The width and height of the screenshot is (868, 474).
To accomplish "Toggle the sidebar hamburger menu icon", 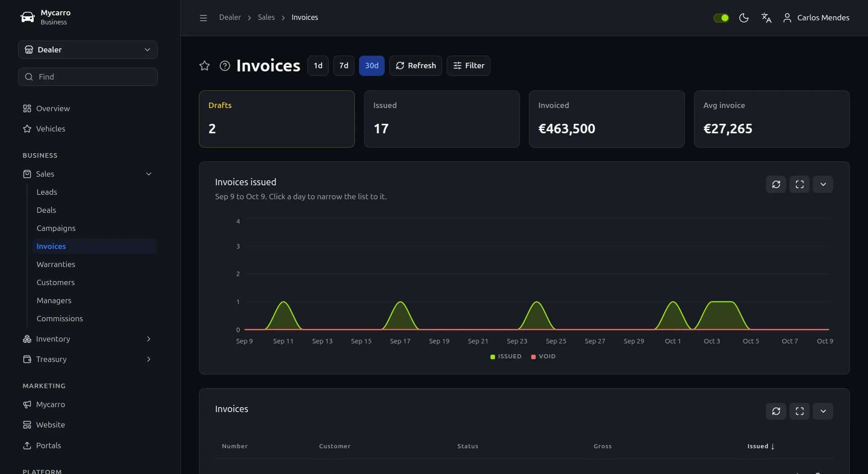I will coord(203,18).
